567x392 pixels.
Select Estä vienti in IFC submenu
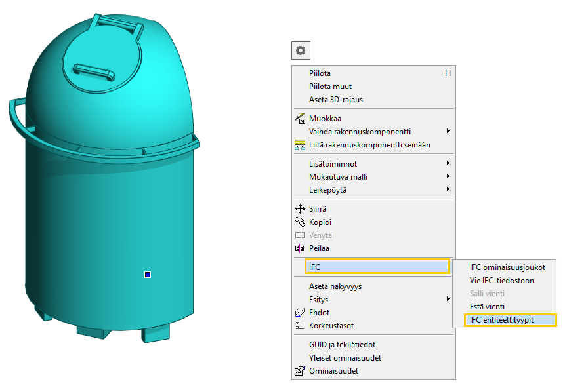coord(505,307)
